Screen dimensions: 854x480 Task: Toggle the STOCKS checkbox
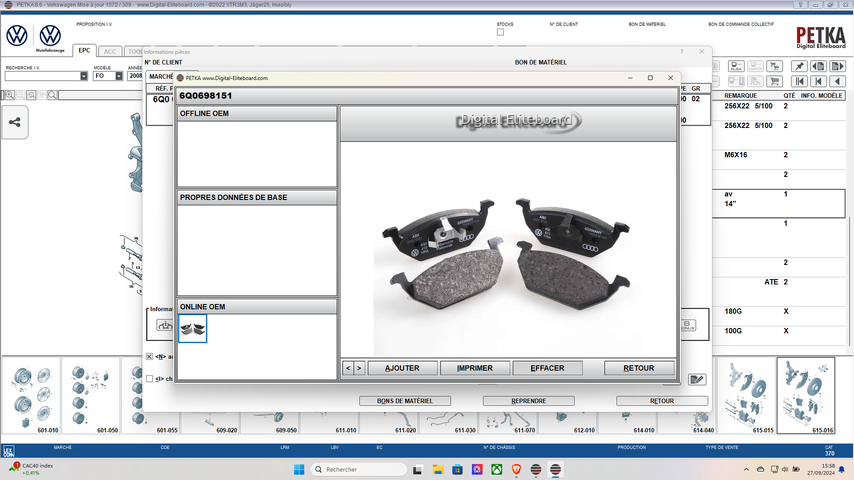[500, 32]
